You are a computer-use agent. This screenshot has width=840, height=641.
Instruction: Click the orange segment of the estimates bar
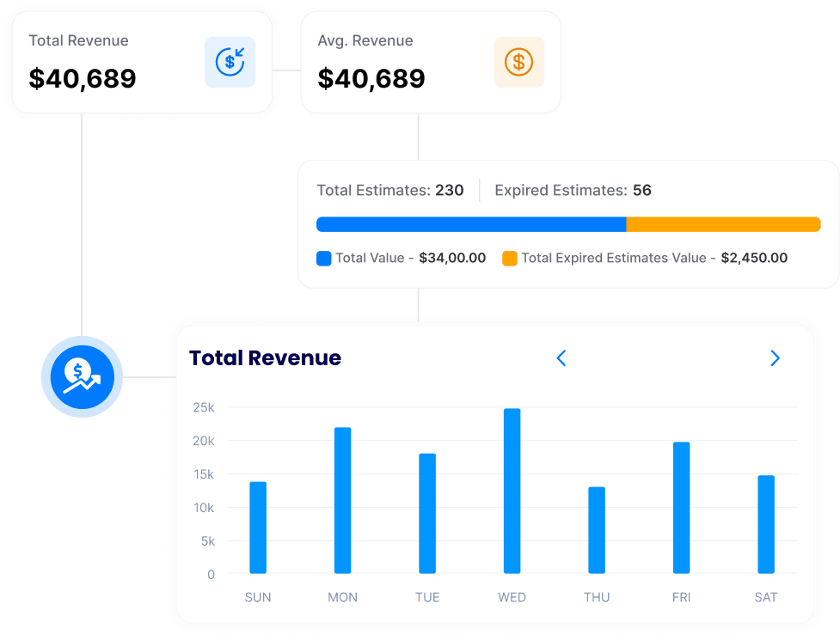click(723, 224)
